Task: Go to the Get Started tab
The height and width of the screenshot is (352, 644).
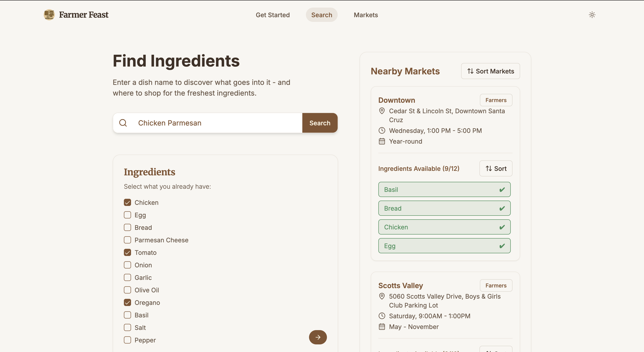Action: coord(273,15)
